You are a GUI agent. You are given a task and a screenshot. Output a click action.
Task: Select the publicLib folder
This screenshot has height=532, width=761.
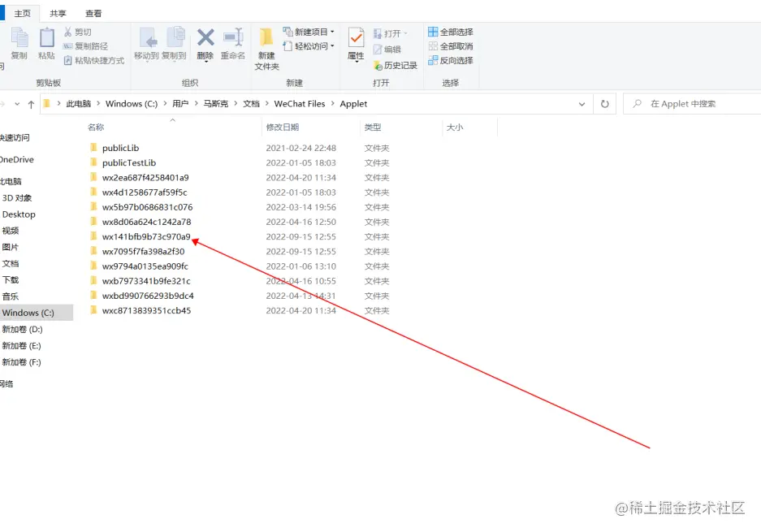[x=120, y=148]
